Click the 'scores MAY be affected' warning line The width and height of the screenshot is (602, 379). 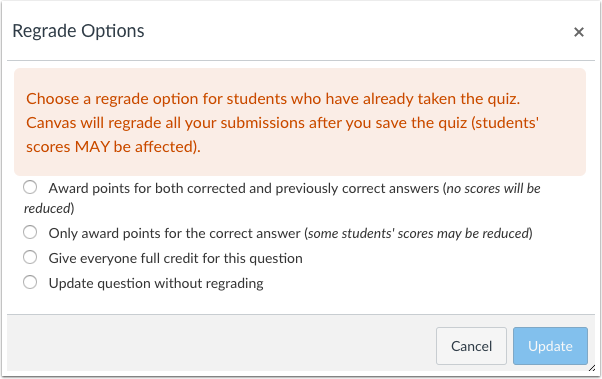click(x=113, y=147)
